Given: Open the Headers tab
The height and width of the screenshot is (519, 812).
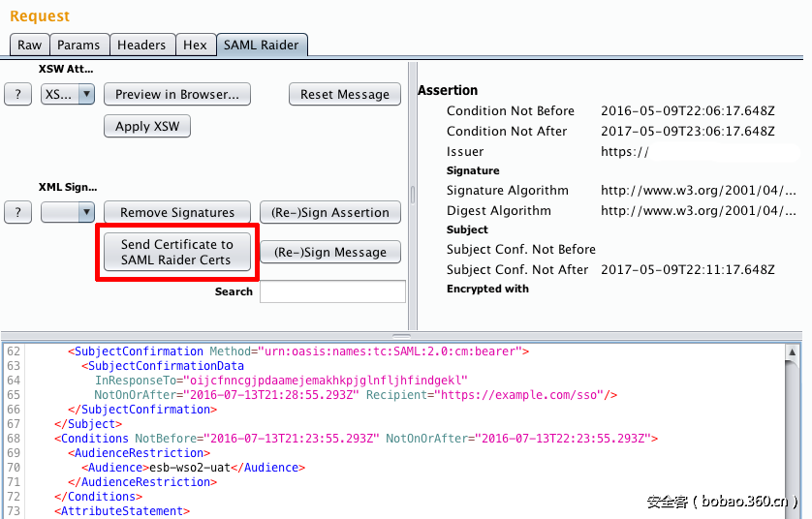Looking at the screenshot, I should coord(141,45).
